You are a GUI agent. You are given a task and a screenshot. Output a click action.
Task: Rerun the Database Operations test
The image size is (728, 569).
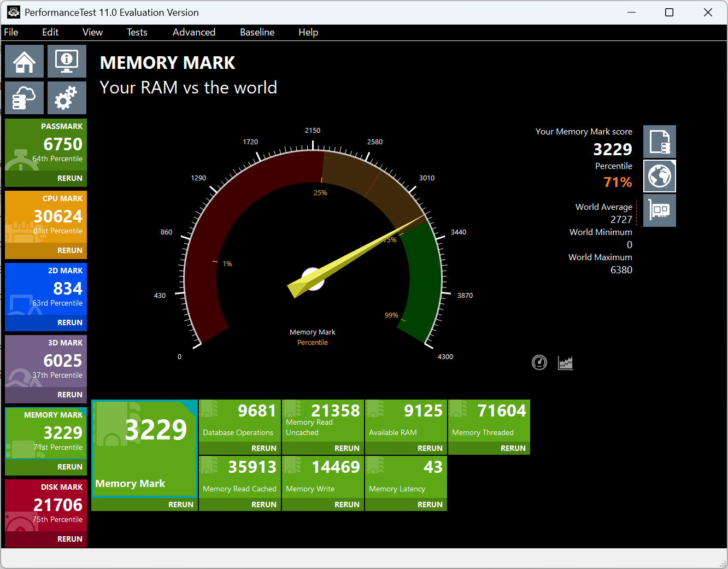264,448
